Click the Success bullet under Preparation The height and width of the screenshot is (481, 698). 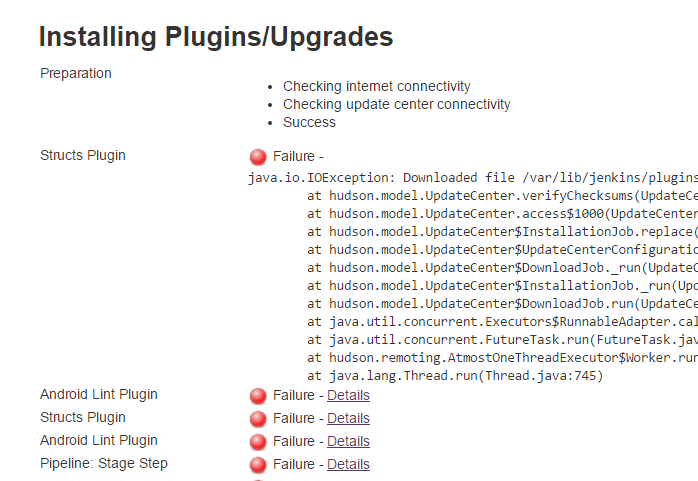309,122
